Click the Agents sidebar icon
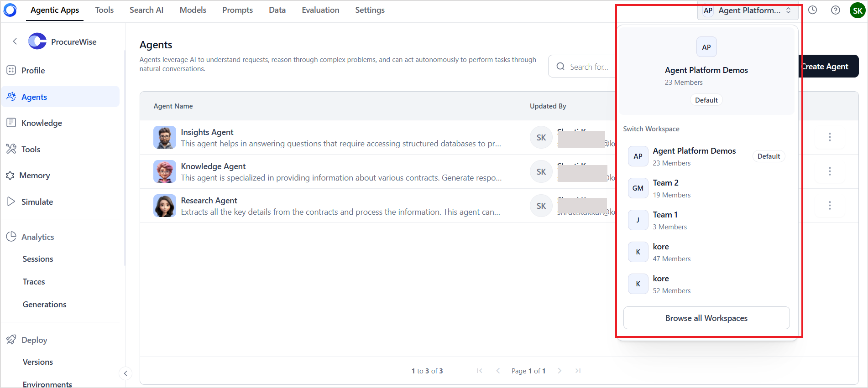The height and width of the screenshot is (388, 868). (x=11, y=97)
